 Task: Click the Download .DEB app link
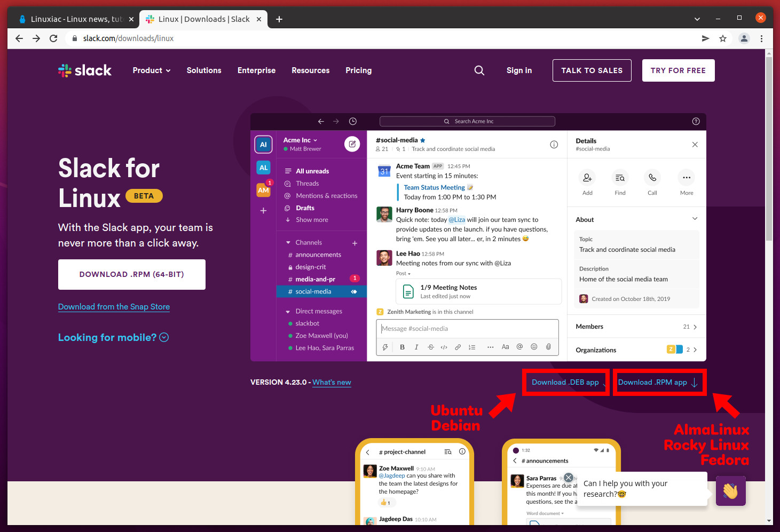[565, 383]
